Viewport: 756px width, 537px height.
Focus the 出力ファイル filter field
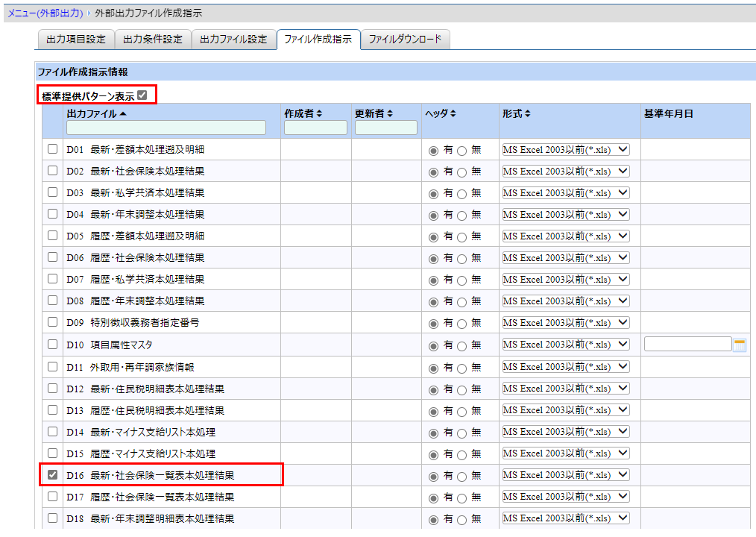pyautogui.click(x=166, y=128)
